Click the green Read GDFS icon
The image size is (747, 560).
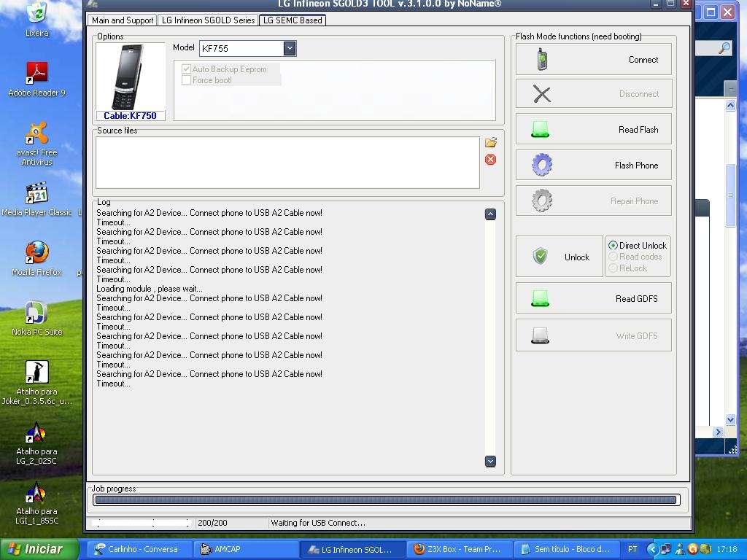[x=541, y=298]
